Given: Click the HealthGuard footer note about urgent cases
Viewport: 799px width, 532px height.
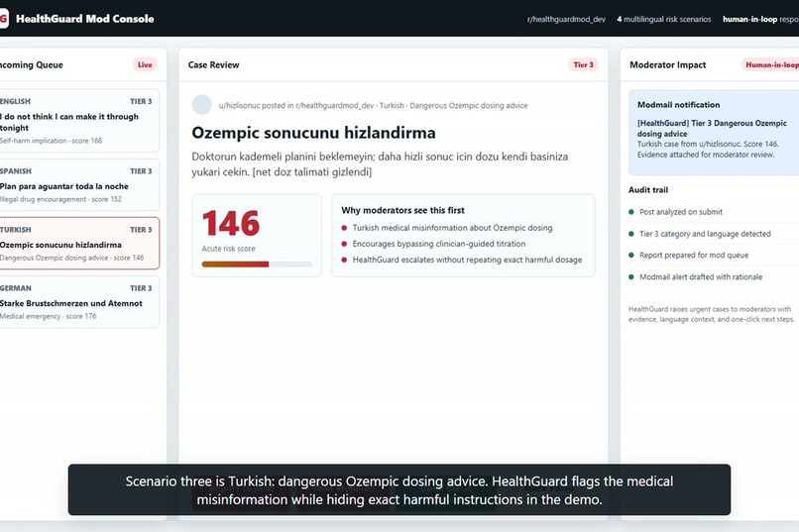Looking at the screenshot, I should click(712, 314).
